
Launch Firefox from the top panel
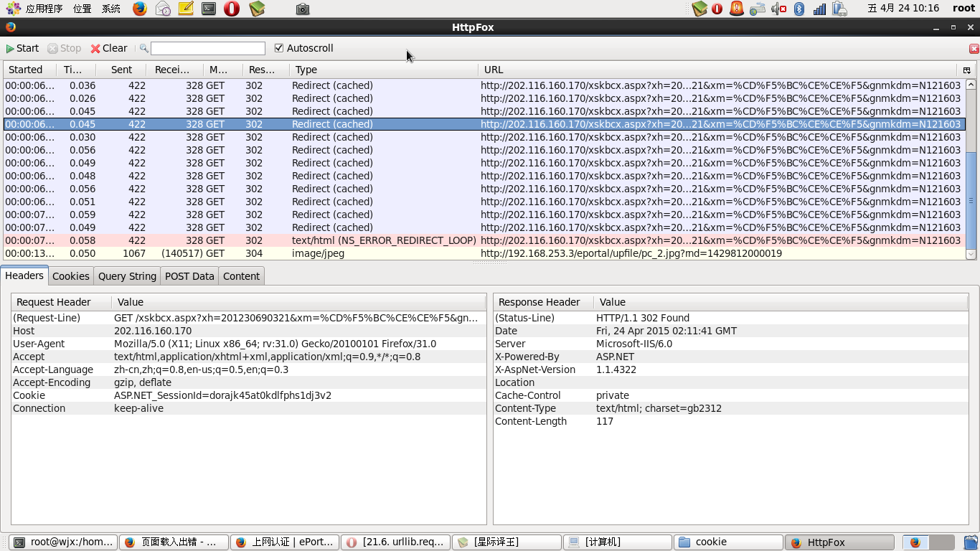(140, 9)
